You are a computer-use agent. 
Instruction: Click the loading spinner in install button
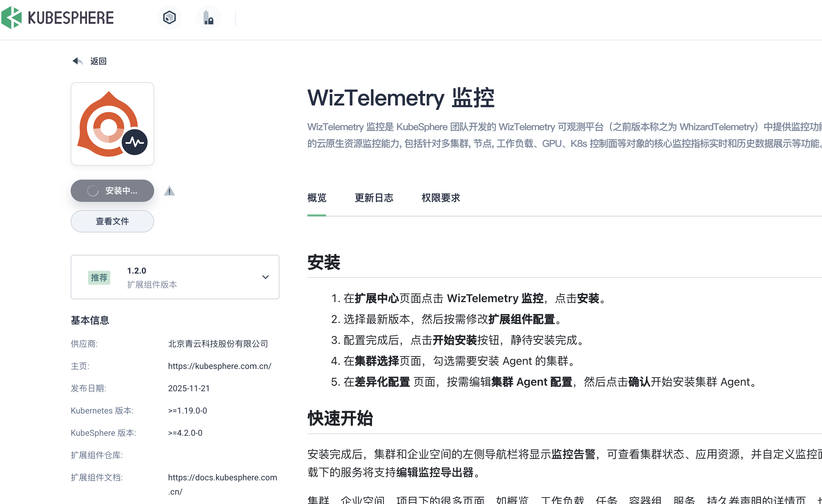coord(93,191)
